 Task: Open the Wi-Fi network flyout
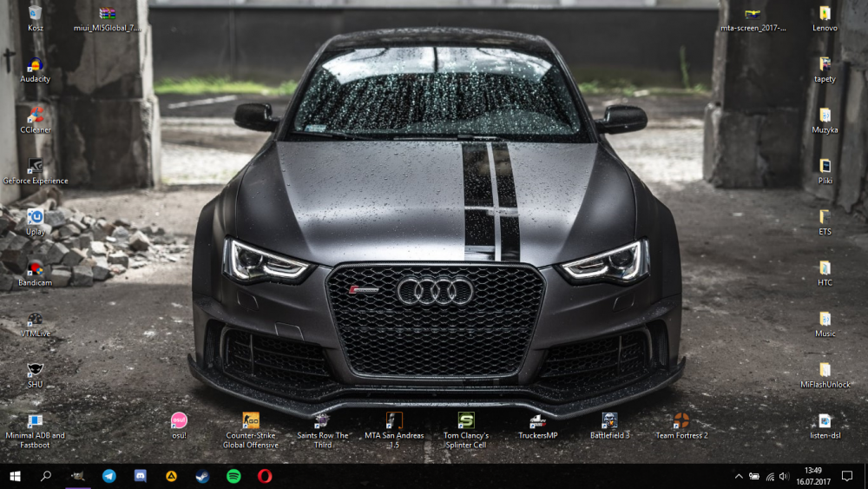point(769,476)
